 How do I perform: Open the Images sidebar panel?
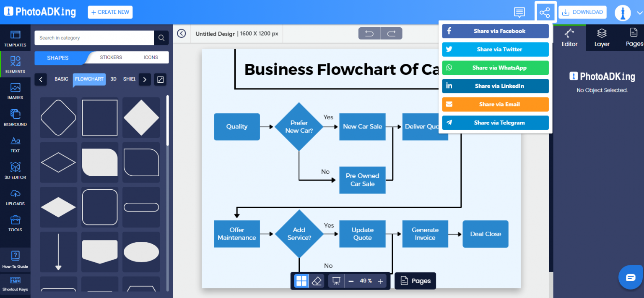pos(15,91)
